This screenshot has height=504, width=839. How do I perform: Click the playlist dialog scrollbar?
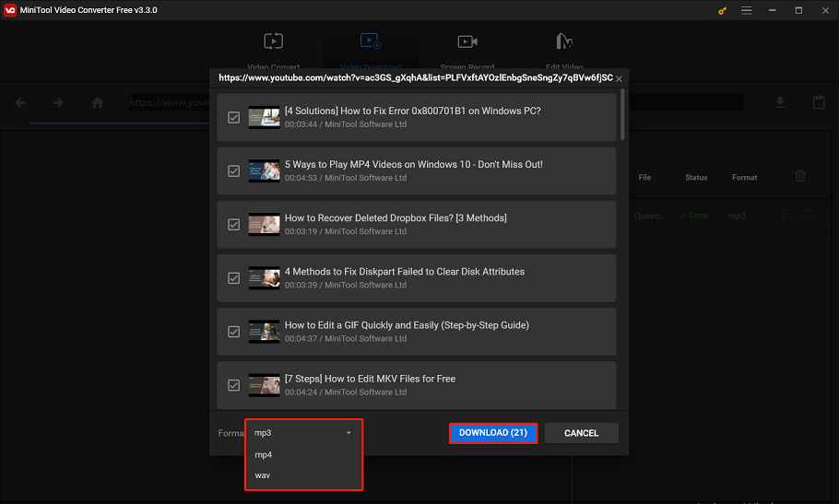click(622, 115)
